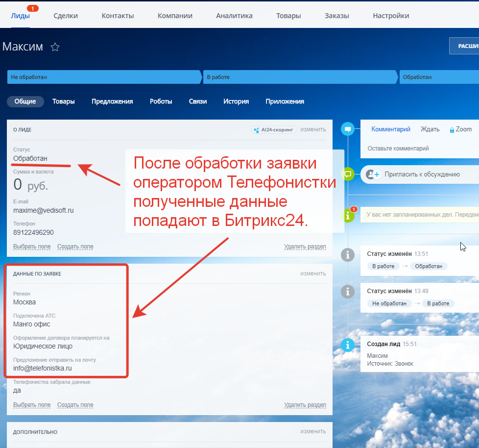Click the green discussion chat icon
Screen dimensions: 479x448
[x=348, y=174]
